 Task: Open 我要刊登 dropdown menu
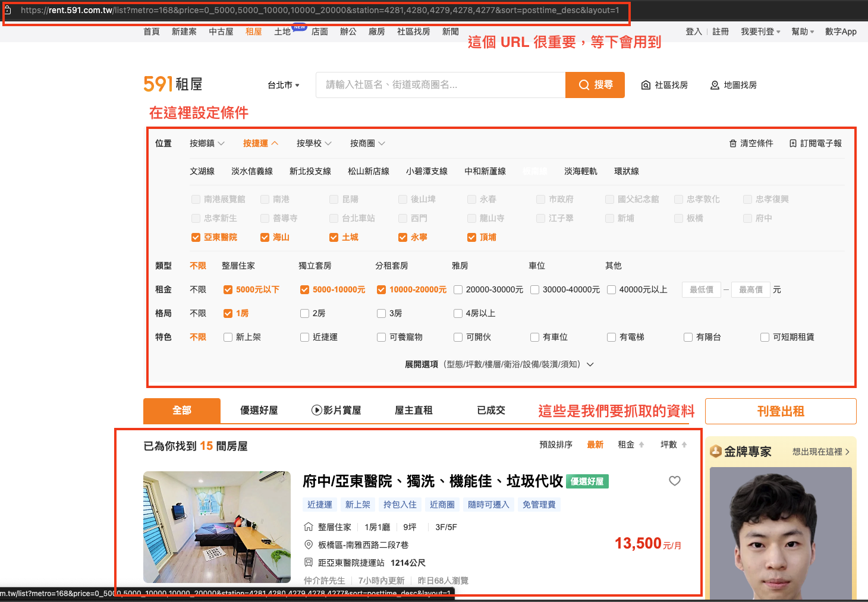coord(760,31)
